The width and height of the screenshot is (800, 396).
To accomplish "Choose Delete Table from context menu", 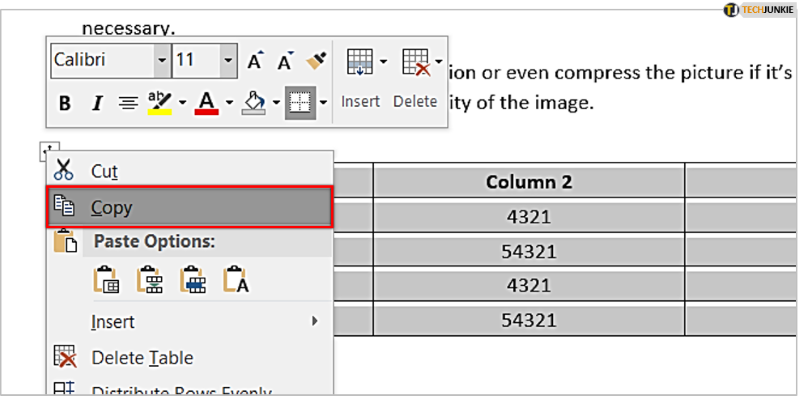I will pyautogui.click(x=189, y=358).
